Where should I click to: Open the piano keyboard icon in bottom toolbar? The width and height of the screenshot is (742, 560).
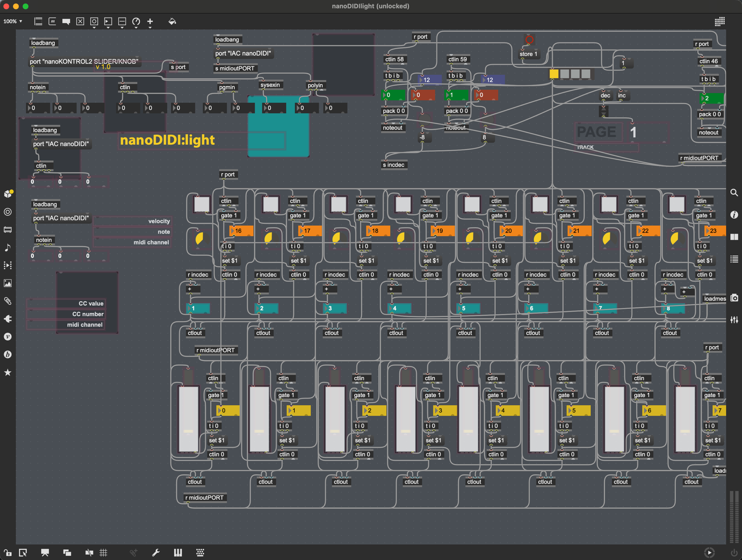coord(178,553)
